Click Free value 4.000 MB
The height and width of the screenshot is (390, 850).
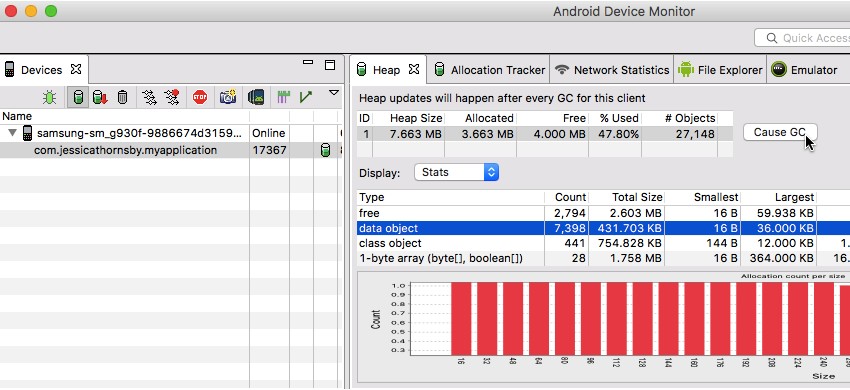click(559, 133)
